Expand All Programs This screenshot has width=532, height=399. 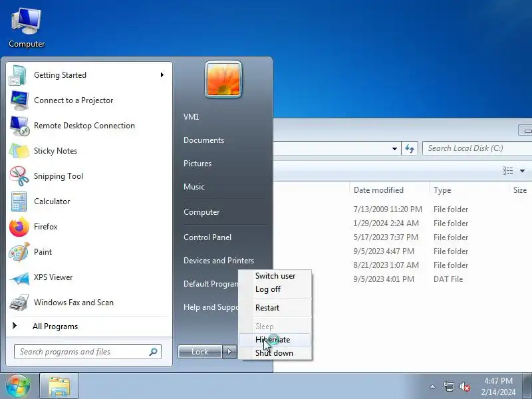coord(55,327)
